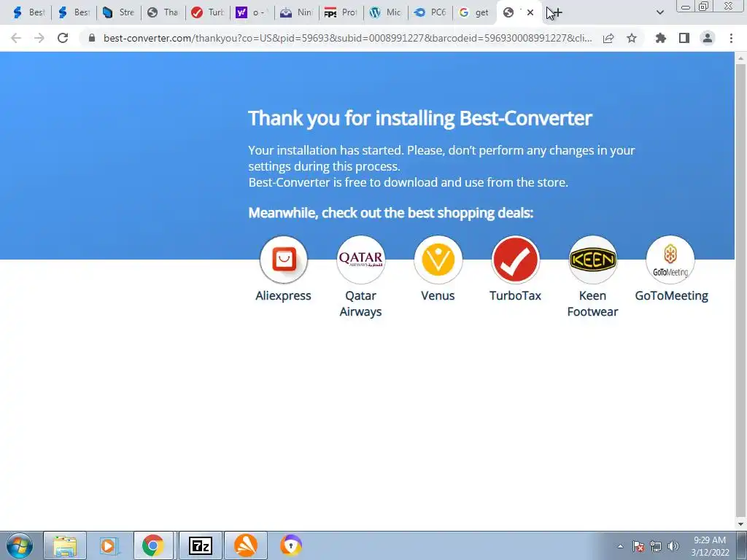This screenshot has width=747, height=560.
Task: Click the Venus text link
Action: pyautogui.click(x=438, y=296)
